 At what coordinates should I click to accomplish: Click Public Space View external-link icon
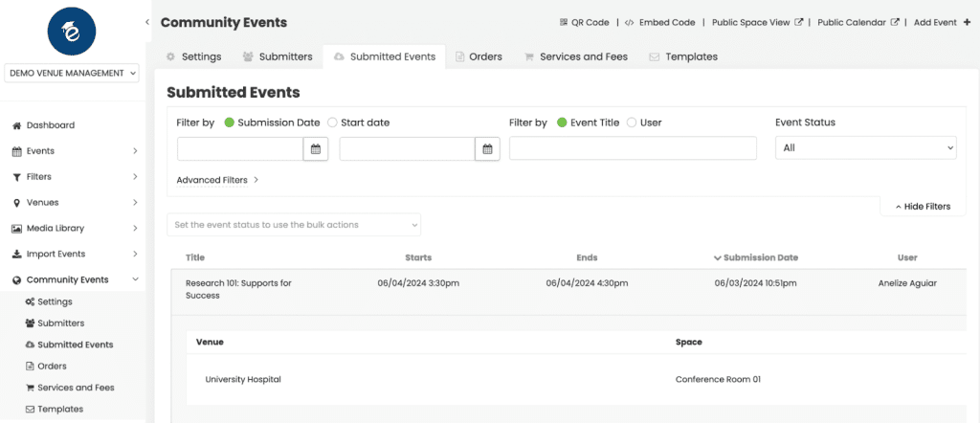point(799,22)
